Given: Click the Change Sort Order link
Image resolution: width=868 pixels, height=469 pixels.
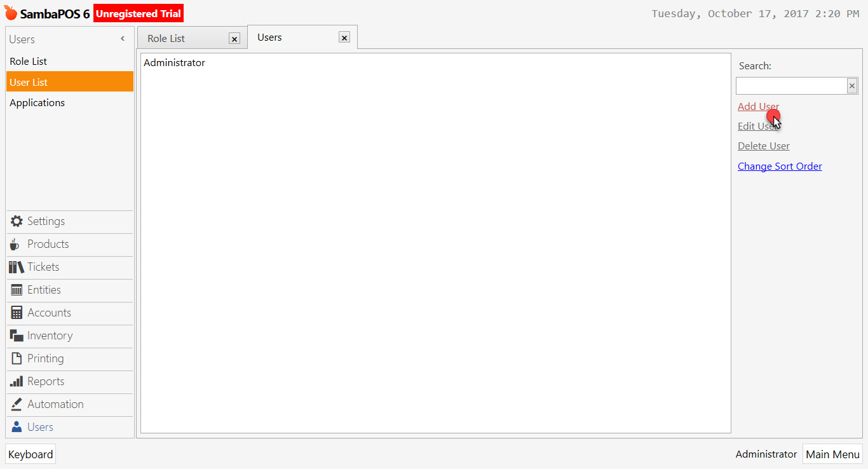Looking at the screenshot, I should [x=780, y=167].
